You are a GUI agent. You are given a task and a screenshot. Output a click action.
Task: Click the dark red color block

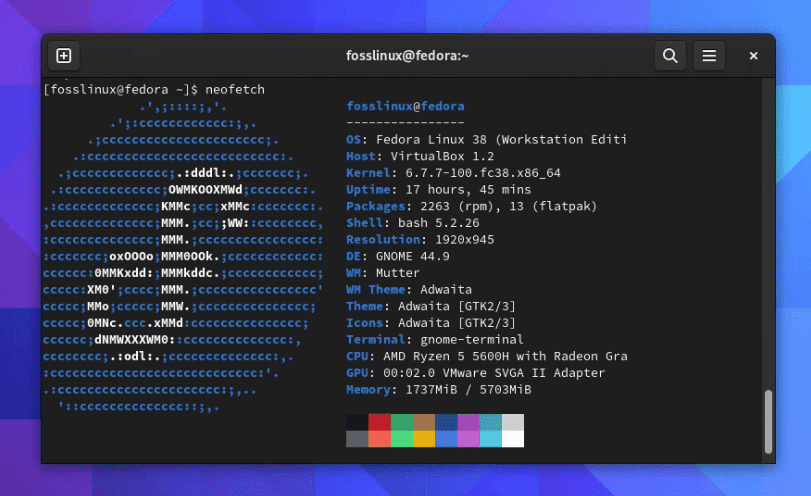pyautogui.click(x=379, y=422)
